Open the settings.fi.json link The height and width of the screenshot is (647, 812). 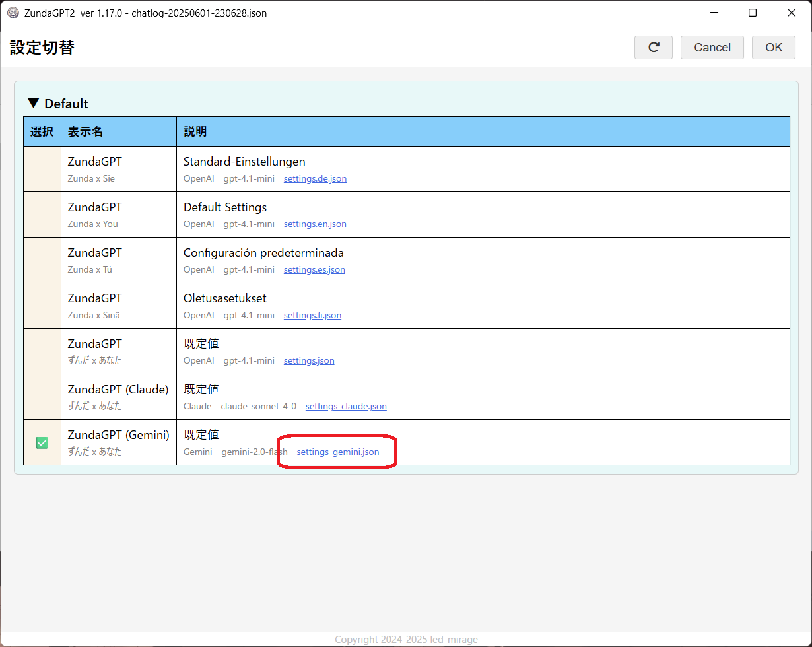312,315
